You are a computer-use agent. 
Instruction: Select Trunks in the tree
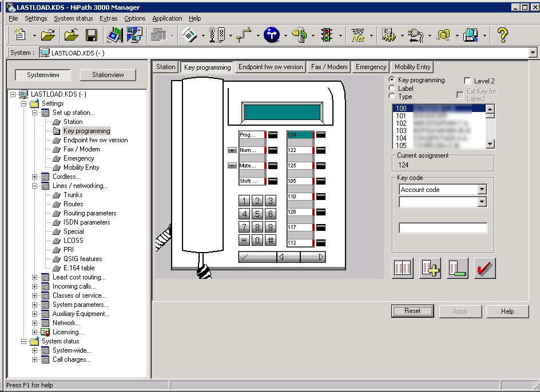pos(73,195)
